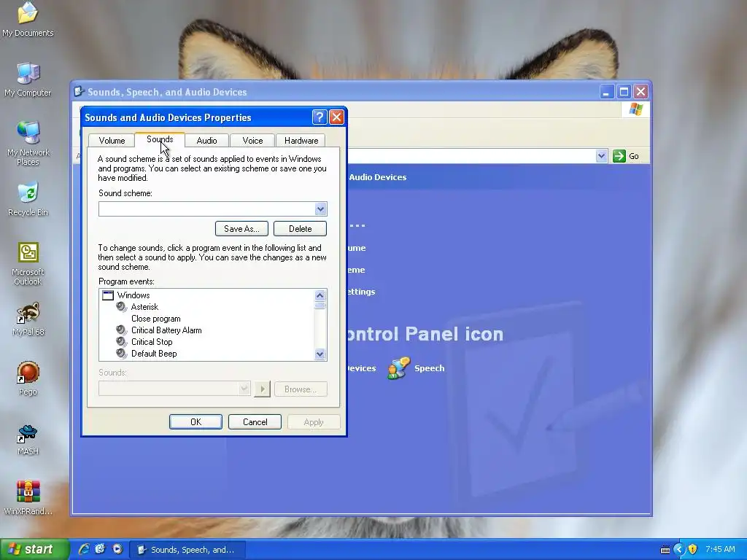Select My Network Places icon
The image size is (747, 560).
click(x=28, y=143)
